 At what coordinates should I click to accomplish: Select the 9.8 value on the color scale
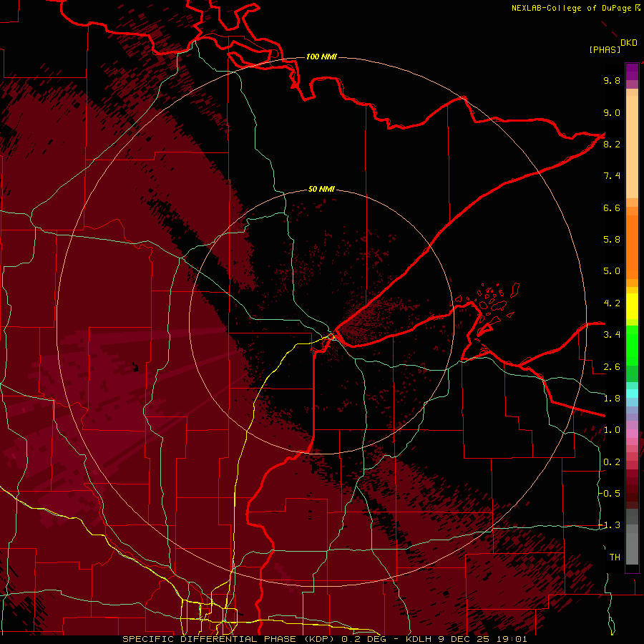612,80
